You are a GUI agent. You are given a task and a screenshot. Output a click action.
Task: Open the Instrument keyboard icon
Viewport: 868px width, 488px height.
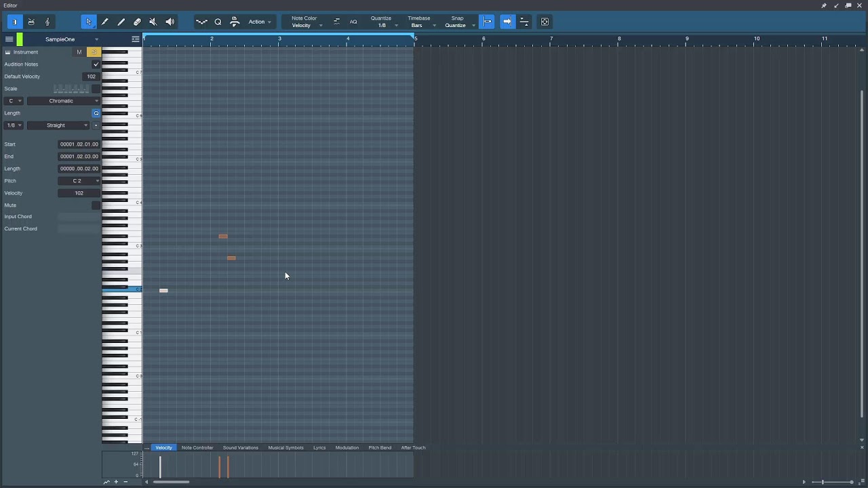(x=8, y=52)
